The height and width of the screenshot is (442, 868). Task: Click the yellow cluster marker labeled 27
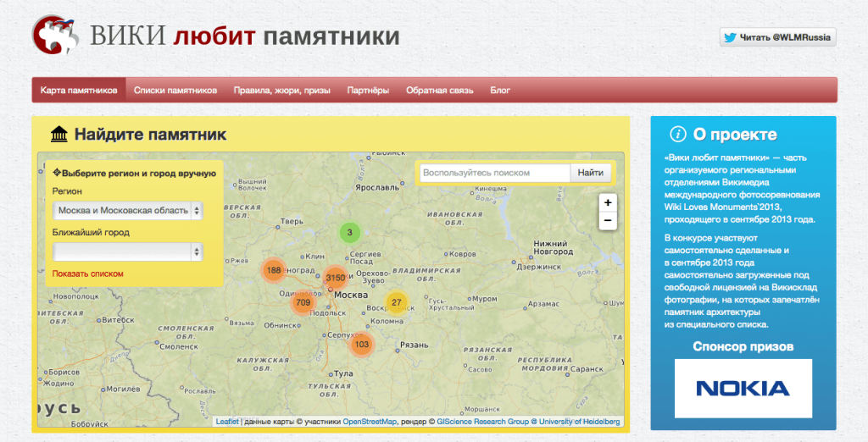point(396,302)
